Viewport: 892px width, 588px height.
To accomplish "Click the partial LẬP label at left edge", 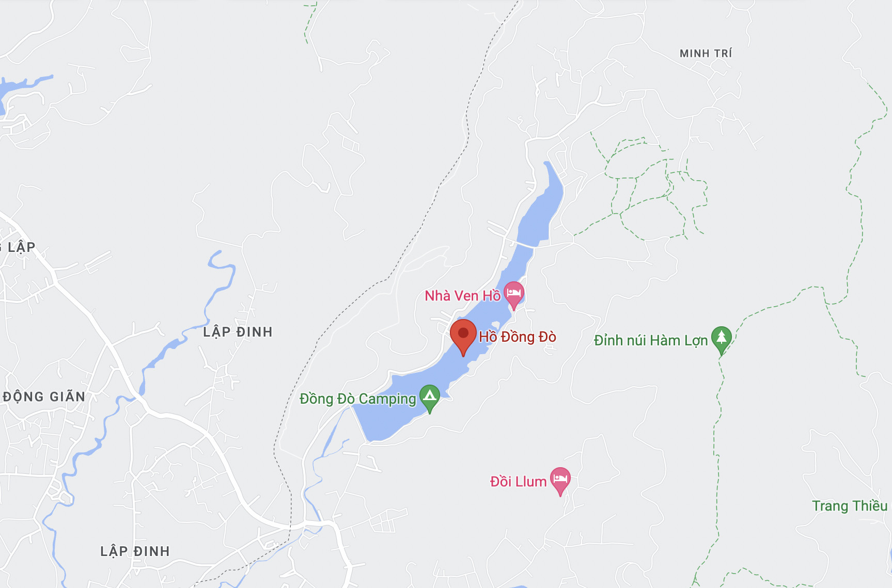I will coord(19,247).
